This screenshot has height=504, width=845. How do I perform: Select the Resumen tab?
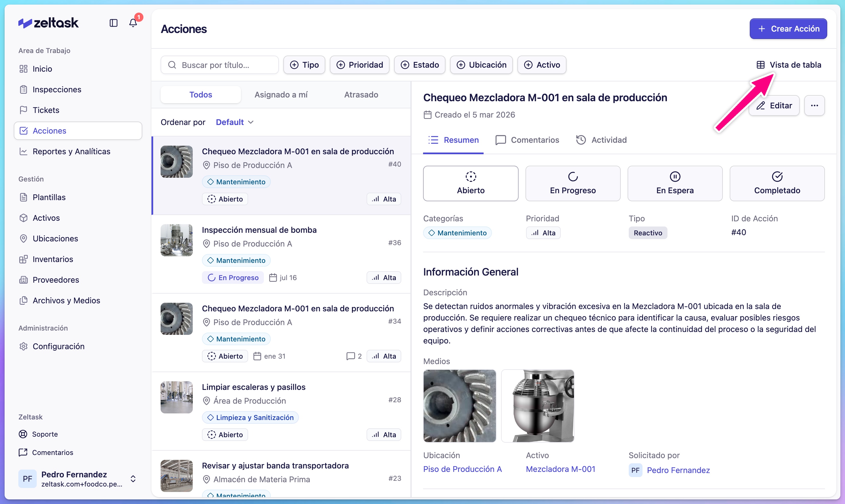click(x=453, y=140)
